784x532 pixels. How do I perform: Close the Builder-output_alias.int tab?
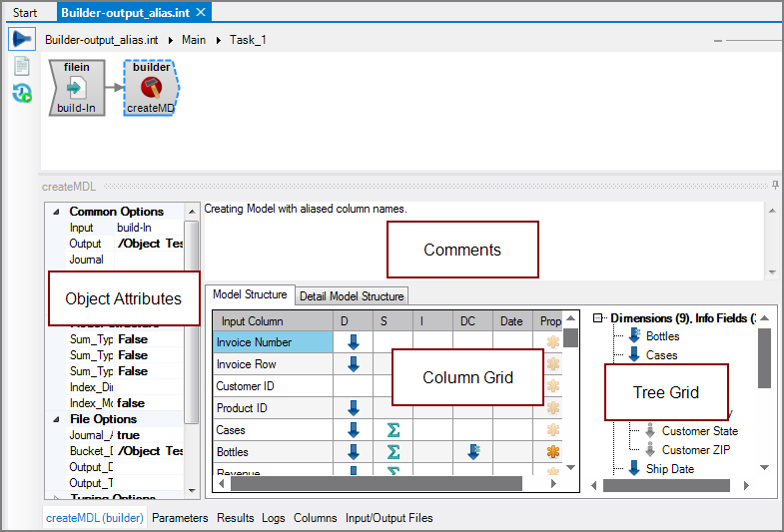point(201,12)
